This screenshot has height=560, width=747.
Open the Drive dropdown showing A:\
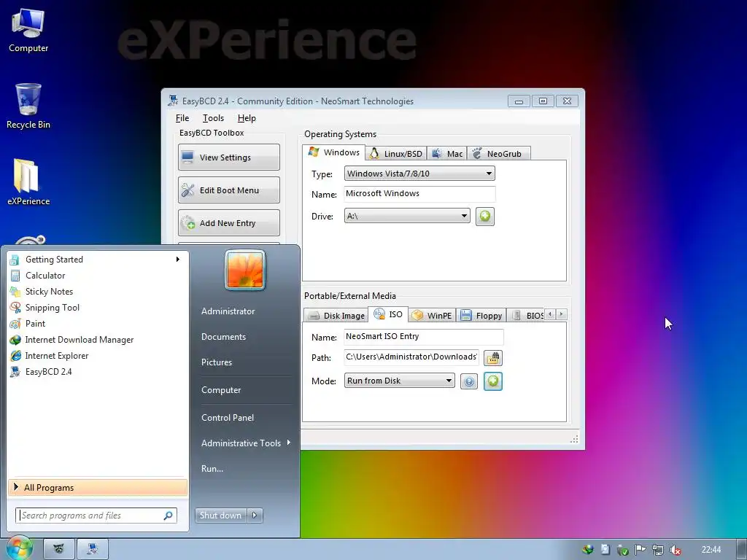click(407, 216)
